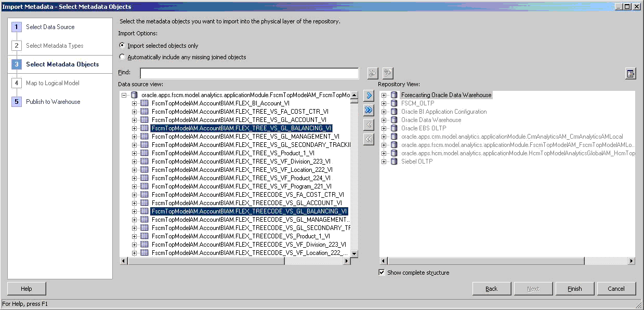Expand FLEX_TREE_VS_GL_BALANCING_VI node
This screenshot has height=310, width=644.
tap(135, 128)
